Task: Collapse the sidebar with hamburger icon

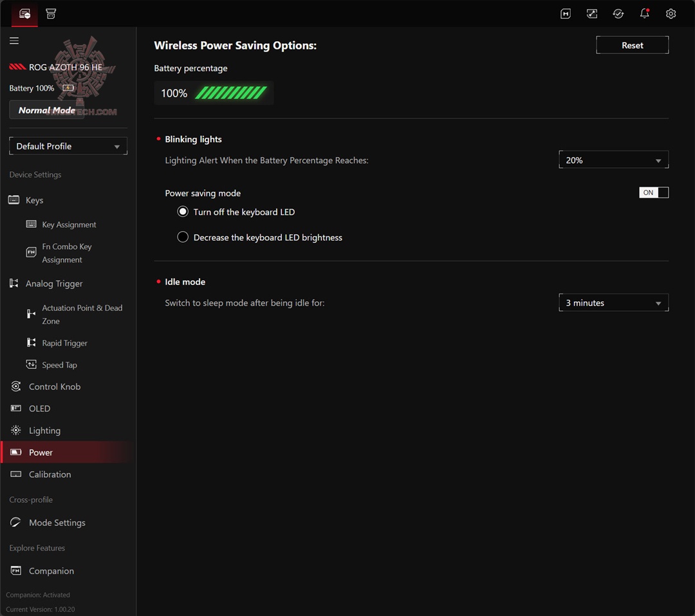Action: tap(14, 41)
